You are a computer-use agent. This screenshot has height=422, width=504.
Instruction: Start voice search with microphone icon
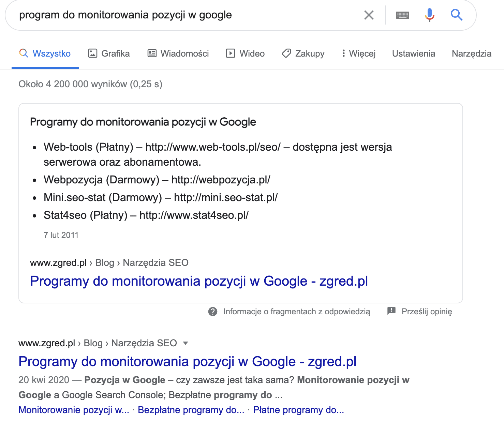429,15
